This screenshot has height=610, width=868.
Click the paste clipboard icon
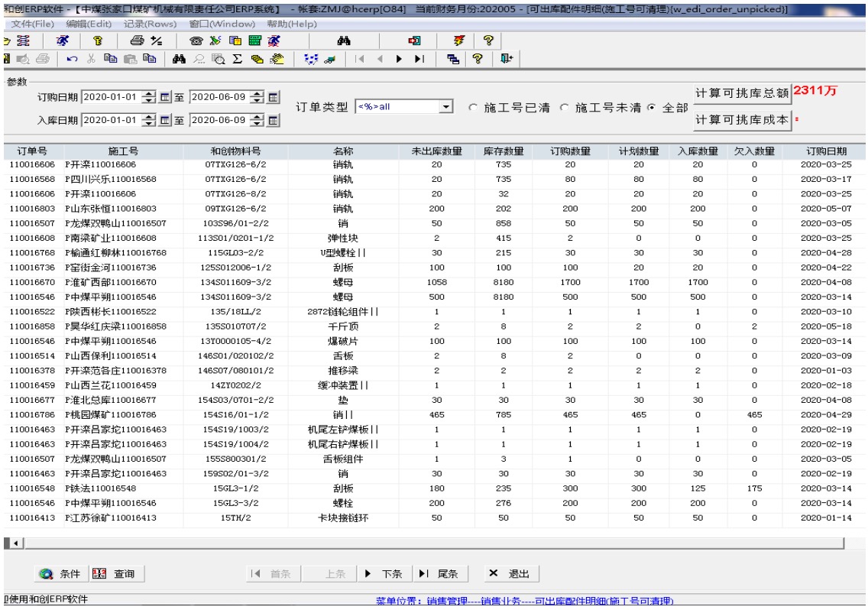tap(130, 59)
